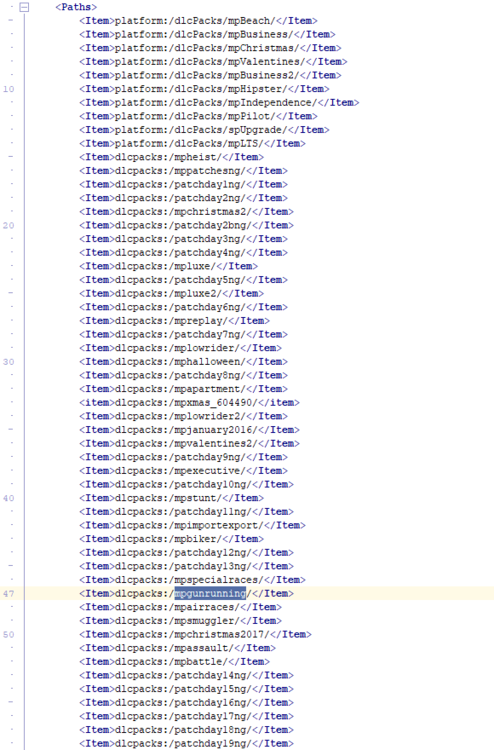This screenshot has width=494, height=750.
Task: Select the patchday5ng line
Action: click(x=184, y=280)
